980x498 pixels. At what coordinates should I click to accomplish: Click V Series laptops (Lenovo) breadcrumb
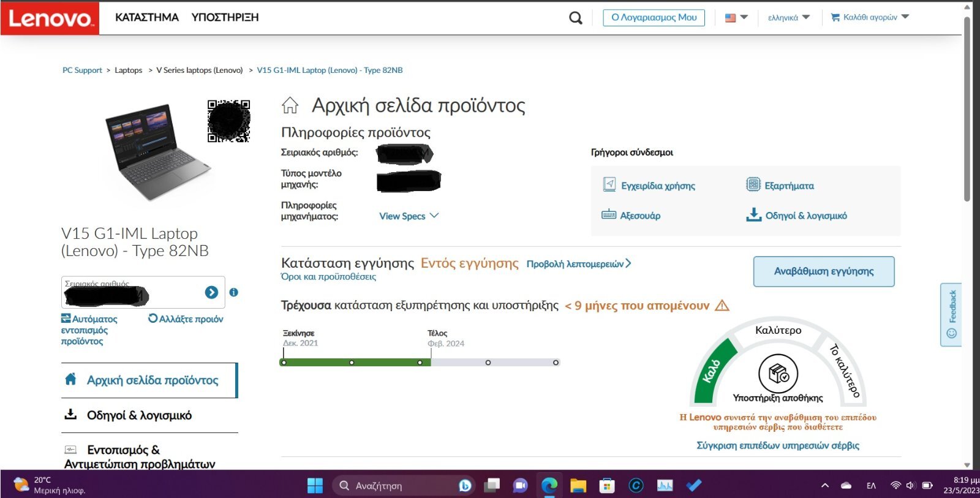[200, 70]
